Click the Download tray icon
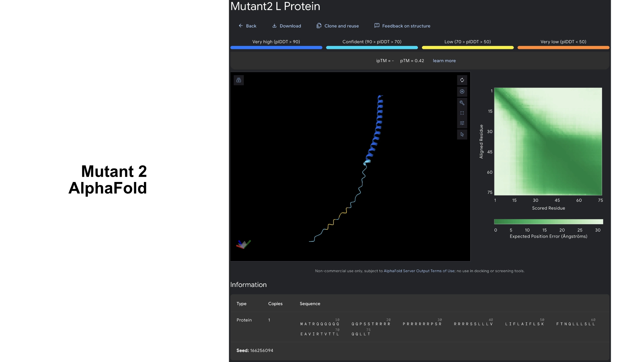 [274, 26]
